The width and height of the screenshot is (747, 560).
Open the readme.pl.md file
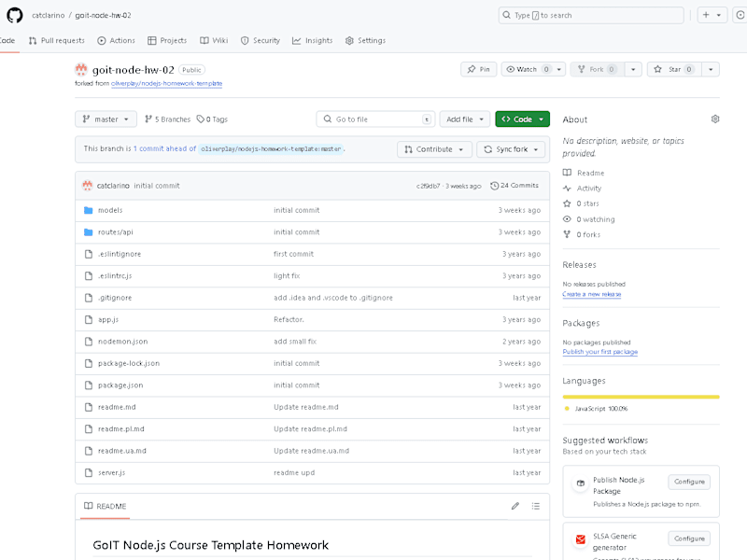point(121,429)
